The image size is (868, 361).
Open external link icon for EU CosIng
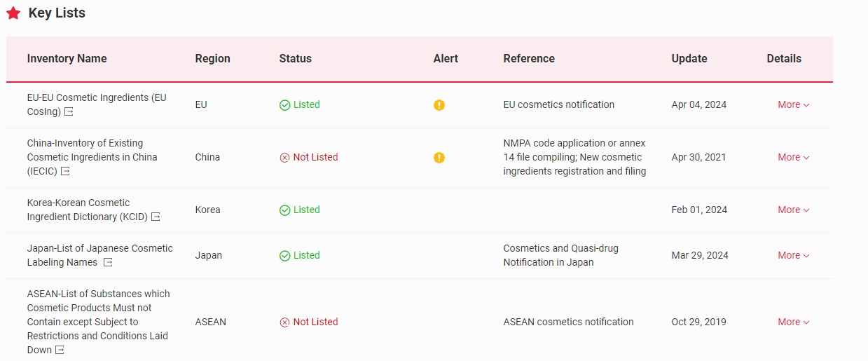pos(69,112)
